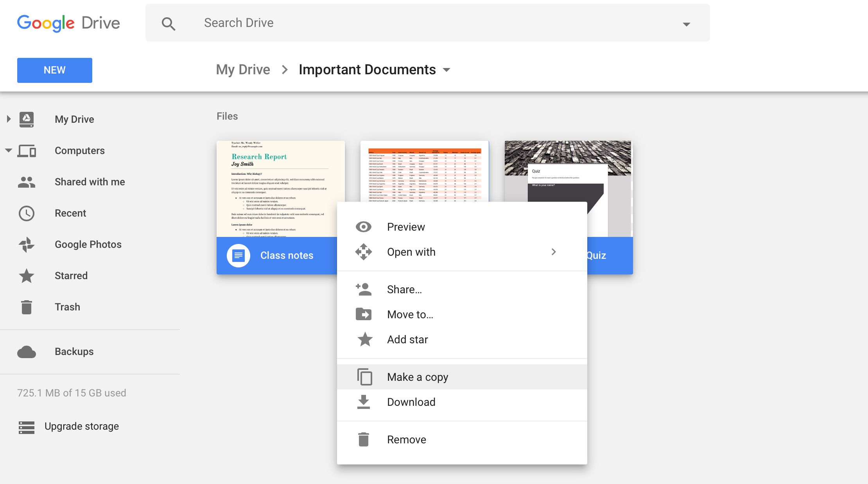
Task: Select Remove from context menu
Action: (x=406, y=439)
